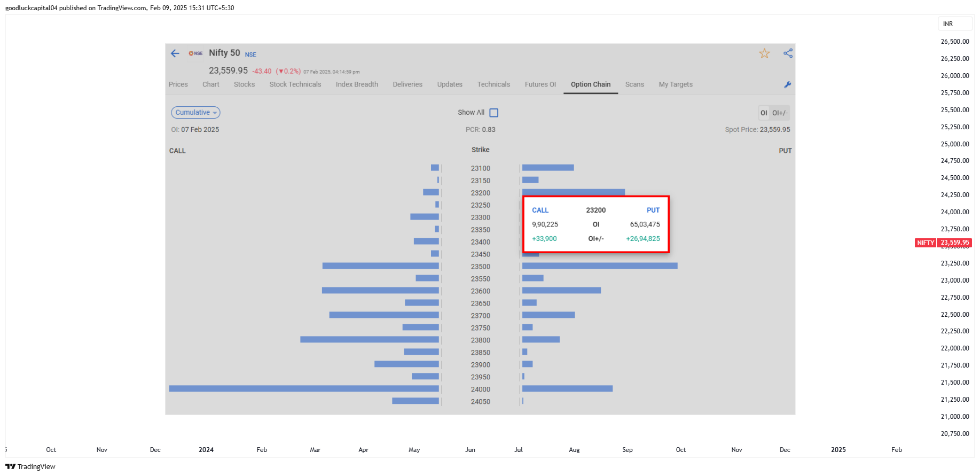This screenshot has width=980, height=476.
Task: Click the +26,94,825 OI change value
Action: coord(643,239)
